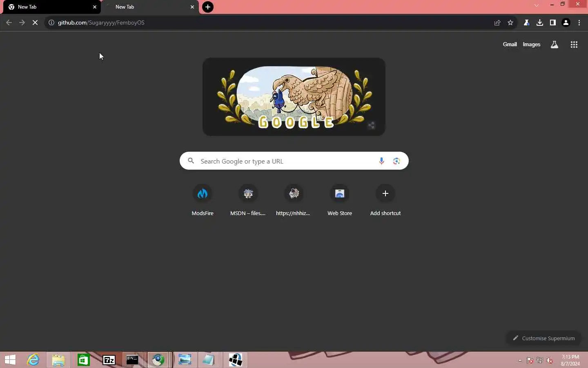This screenshot has height=368, width=588.
Task: Close the second New Tab
Action: [x=192, y=7]
